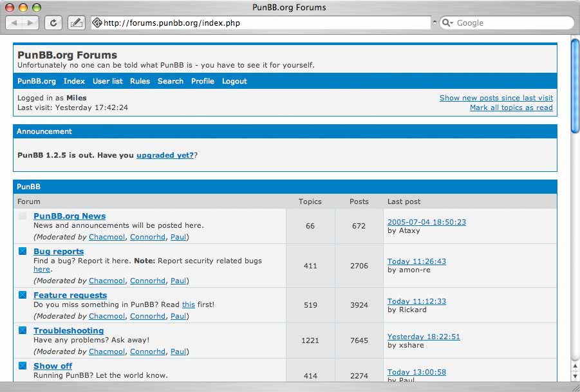Image resolution: width=580 pixels, height=392 pixels.
Task: Follow the 'here' security bugs link
Action: tap(41, 270)
